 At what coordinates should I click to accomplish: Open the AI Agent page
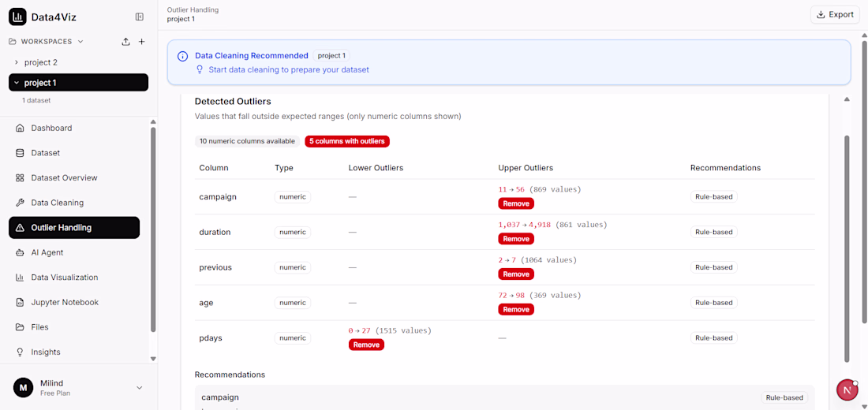point(47,252)
